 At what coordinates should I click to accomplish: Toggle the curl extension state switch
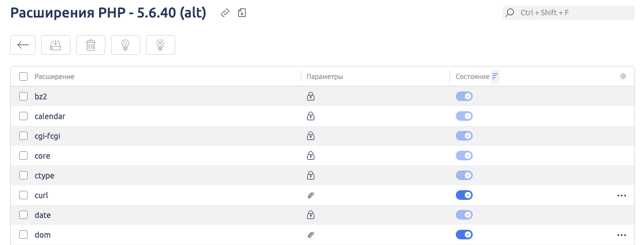click(464, 195)
